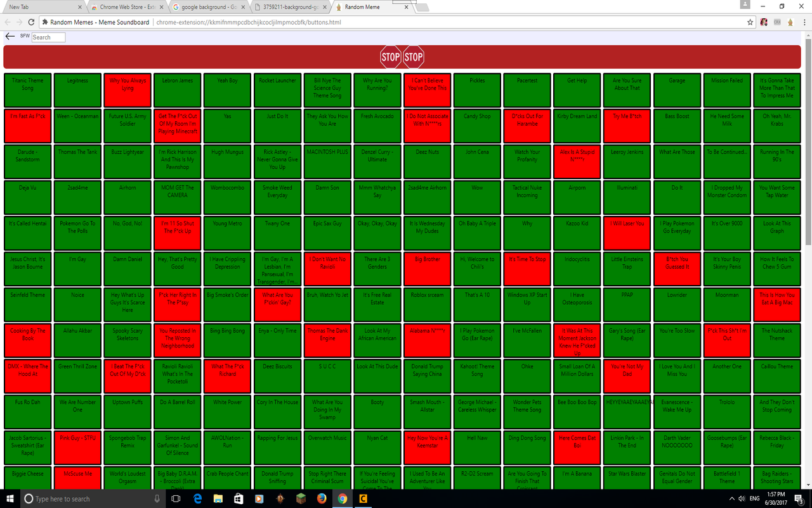The image size is (812, 508).
Task: Close the Chrome Web Store tab
Action: coord(161,7)
